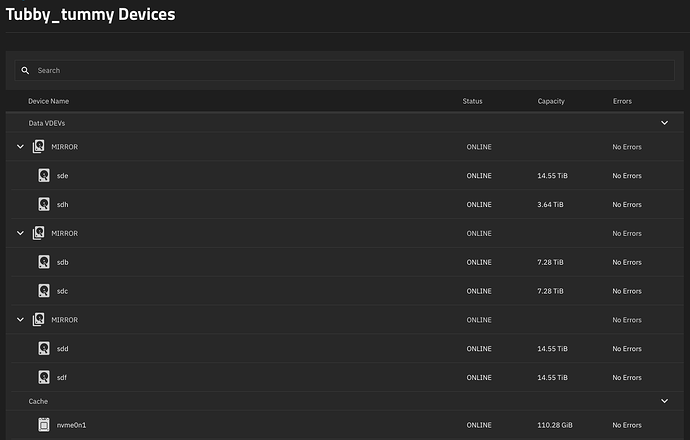Image resolution: width=690 pixels, height=440 pixels.
Task: Click mirror icon above sdb row
Action: [x=39, y=233]
